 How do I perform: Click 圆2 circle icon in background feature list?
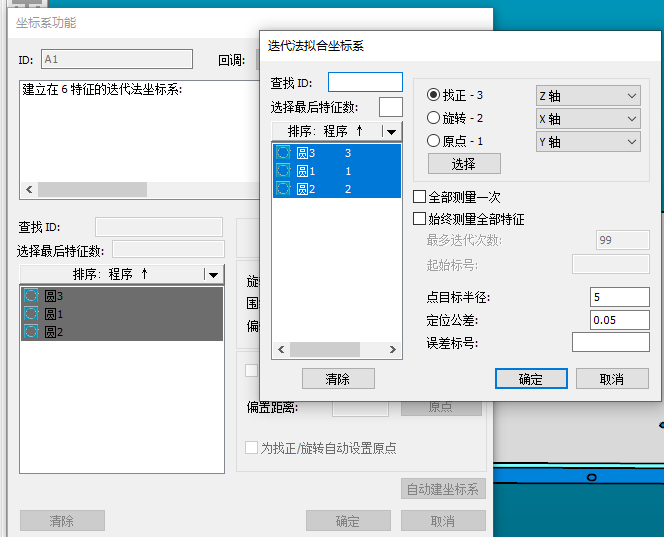point(31,332)
